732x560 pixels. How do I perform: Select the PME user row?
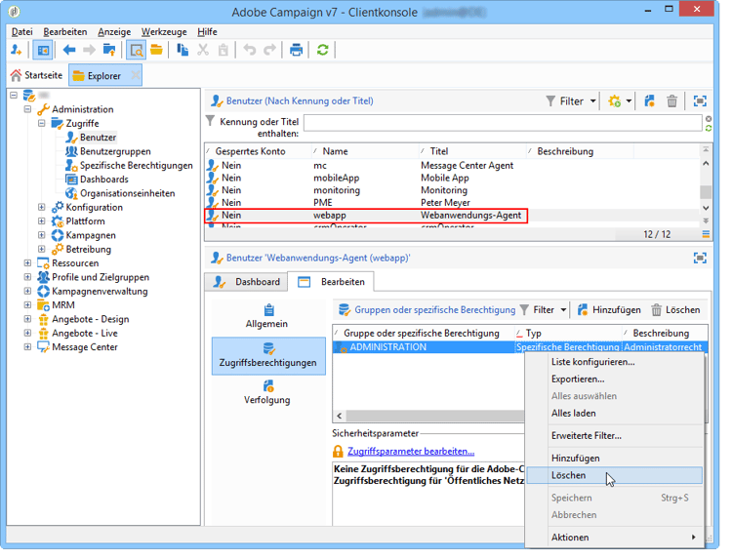point(452,203)
